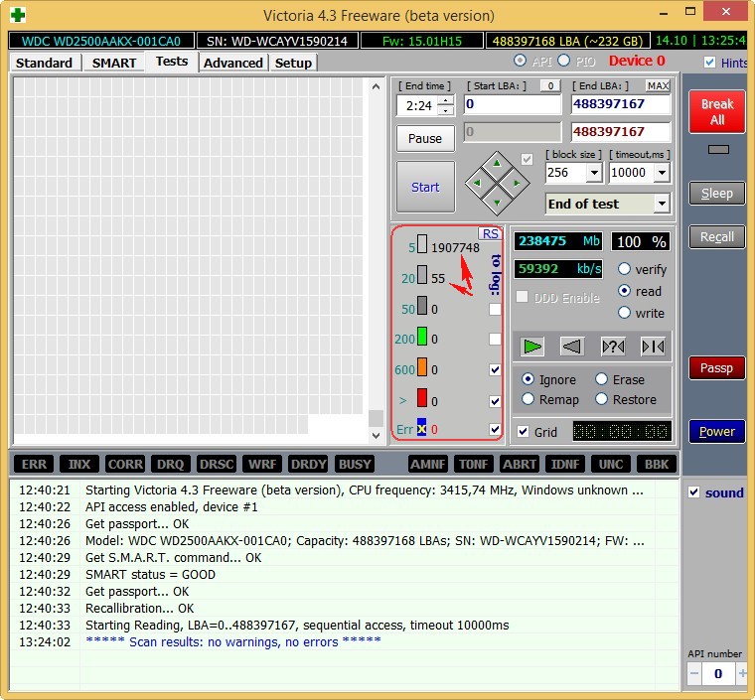Click the TONF error indicator

473,465
